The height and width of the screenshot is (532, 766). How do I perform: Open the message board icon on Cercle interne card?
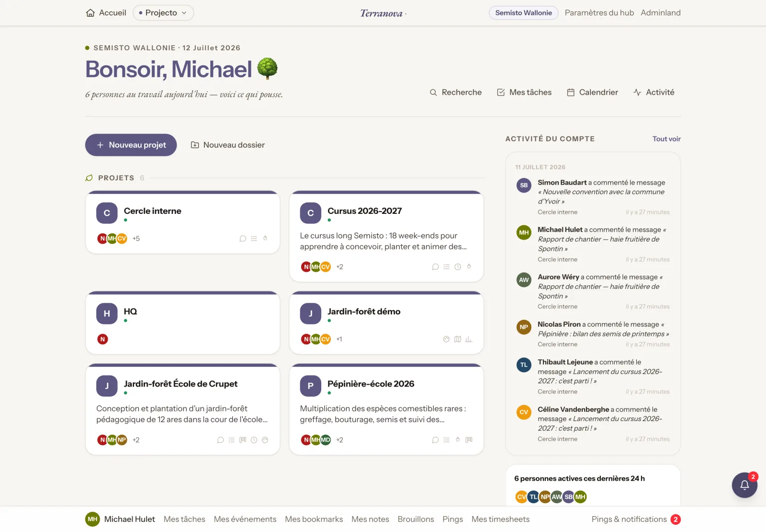point(243,238)
